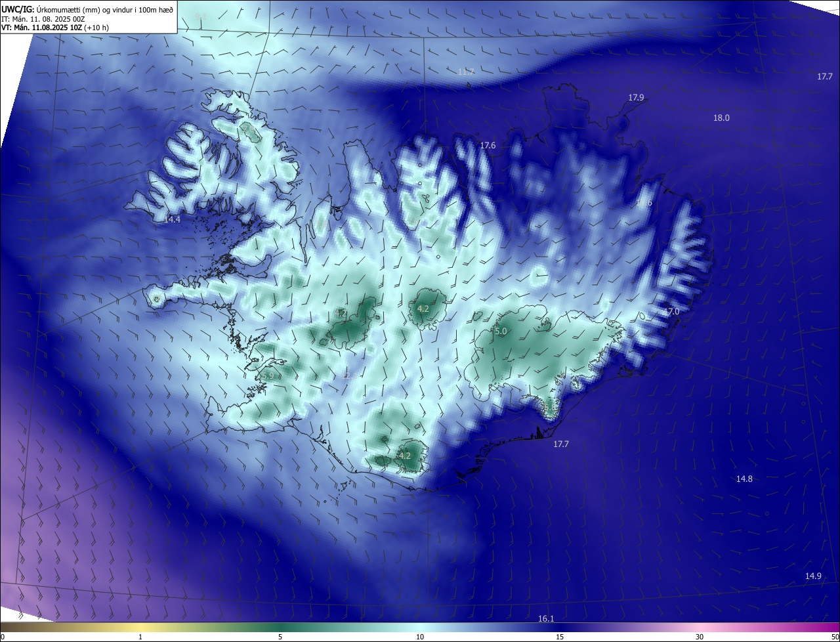Click the 17.6 value label
The image size is (840, 642).
click(488, 146)
